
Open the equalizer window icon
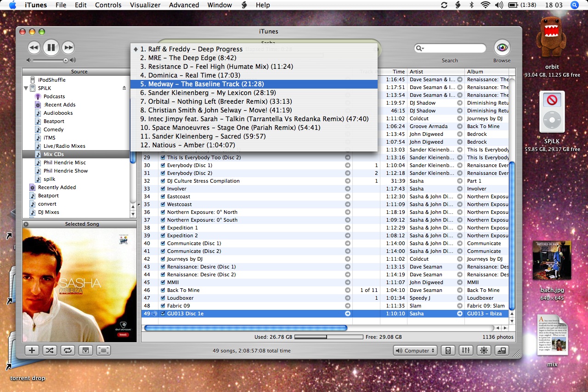[x=466, y=351]
